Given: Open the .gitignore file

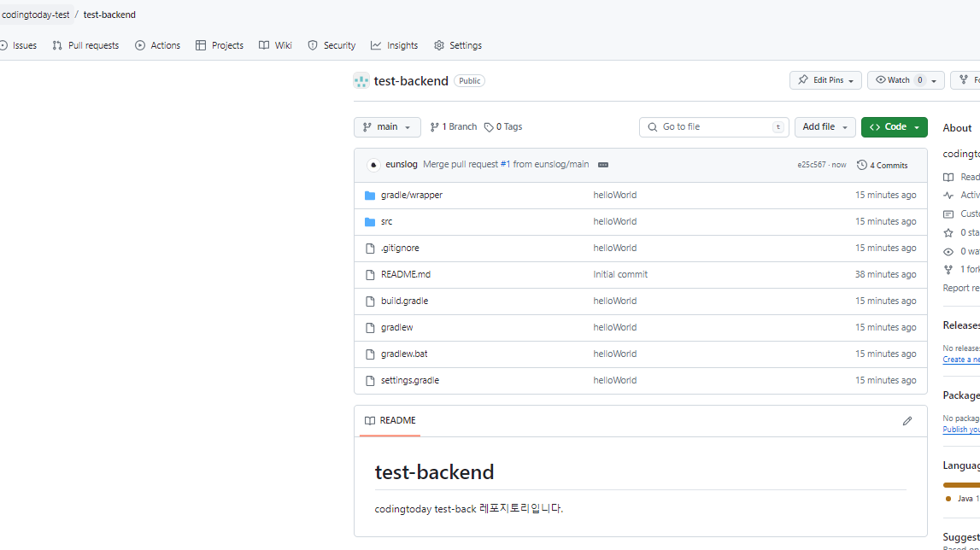Looking at the screenshot, I should click(400, 249).
